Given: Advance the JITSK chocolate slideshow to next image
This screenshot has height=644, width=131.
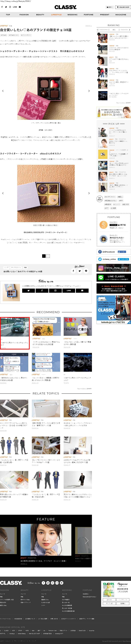Looking at the screenshot, I should click(89, 91).
